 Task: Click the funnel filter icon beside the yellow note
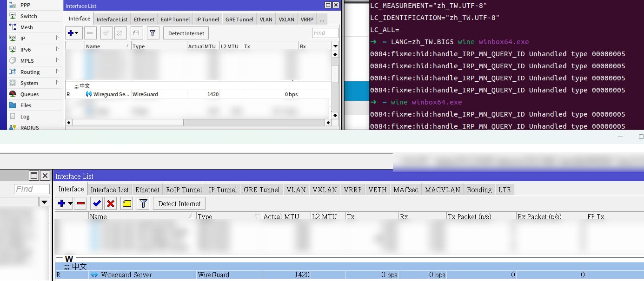(143, 203)
